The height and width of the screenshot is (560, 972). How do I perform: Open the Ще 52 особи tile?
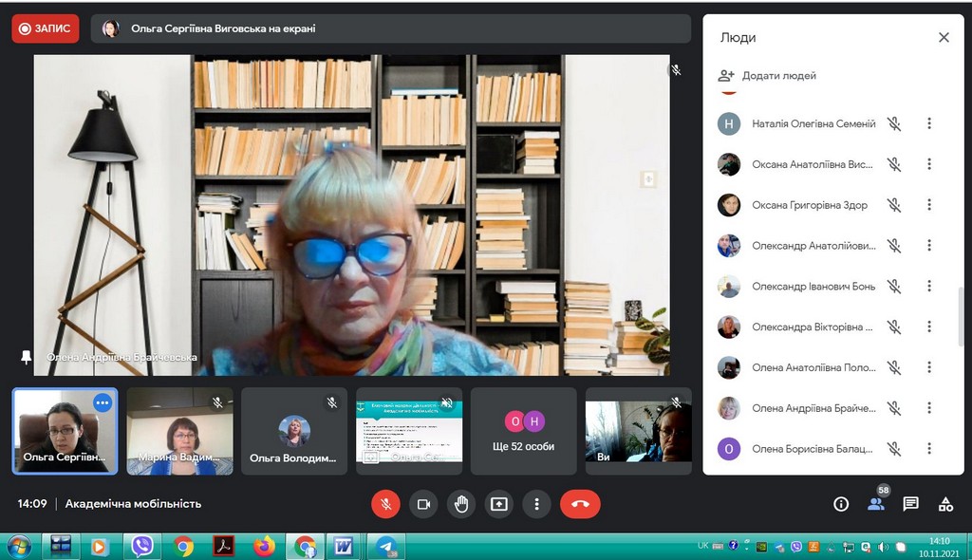pyautogui.click(x=524, y=431)
